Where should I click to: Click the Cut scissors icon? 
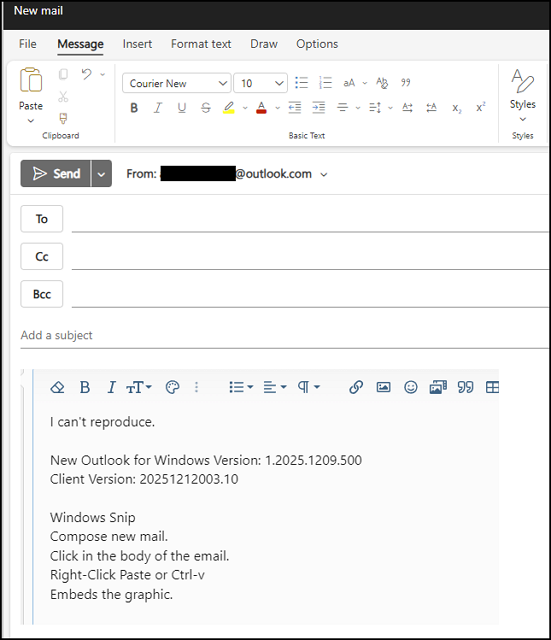[x=63, y=97]
